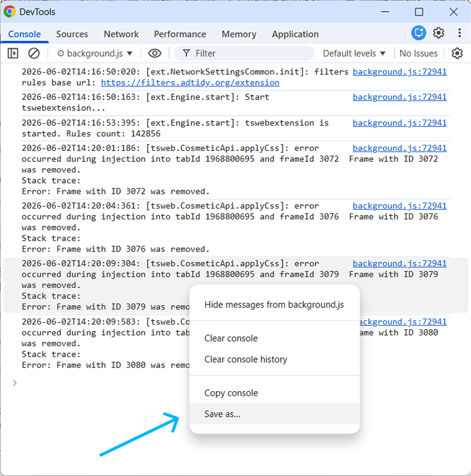Maximize the DevTools window
Image resolution: width=471 pixels, height=476 pixels.
[419, 12]
